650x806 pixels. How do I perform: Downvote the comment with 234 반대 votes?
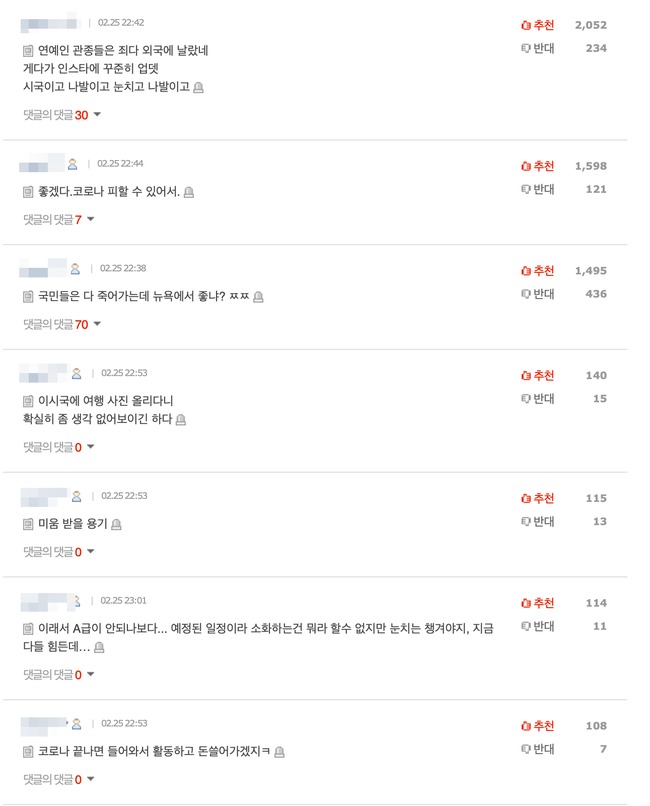pos(538,48)
